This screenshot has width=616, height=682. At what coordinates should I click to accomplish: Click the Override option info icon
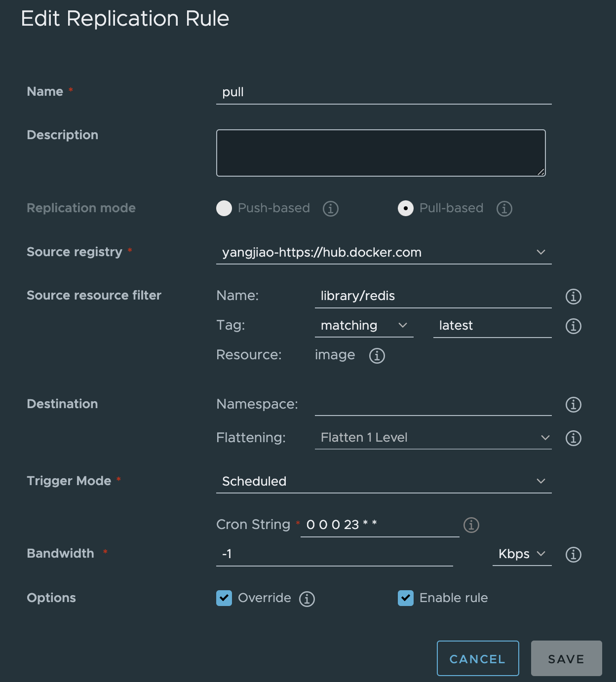307,598
